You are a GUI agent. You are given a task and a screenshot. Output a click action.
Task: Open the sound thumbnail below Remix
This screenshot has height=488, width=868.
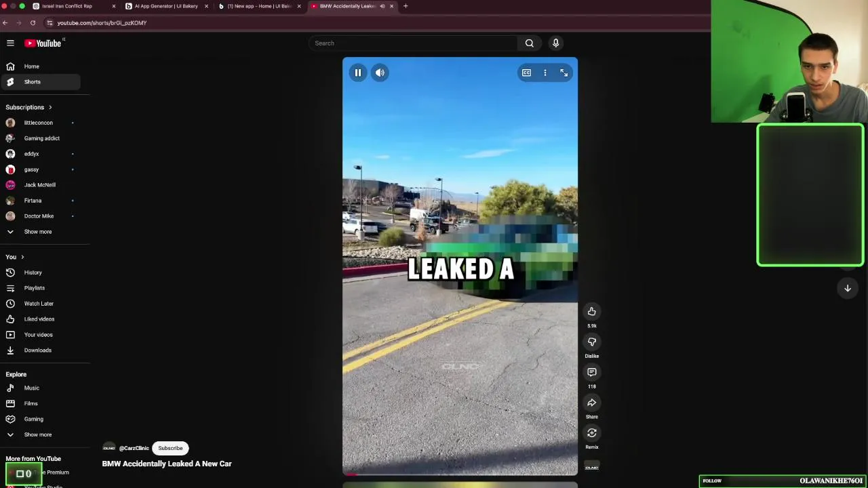pyautogui.click(x=592, y=466)
